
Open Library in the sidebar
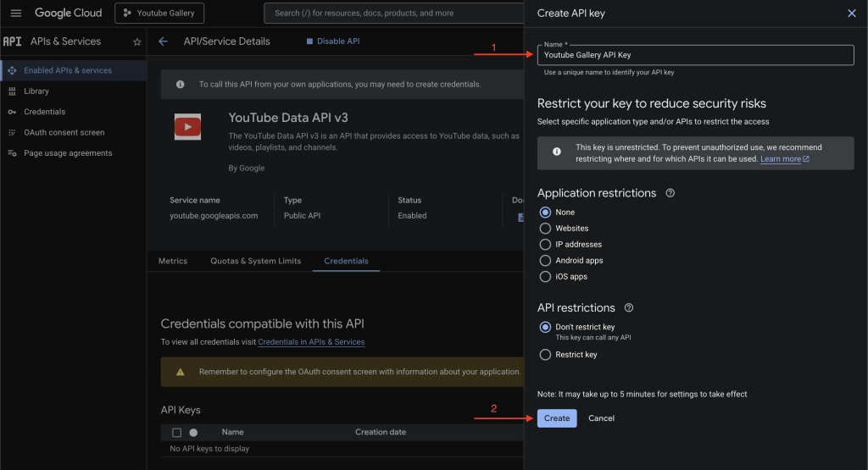[36, 91]
